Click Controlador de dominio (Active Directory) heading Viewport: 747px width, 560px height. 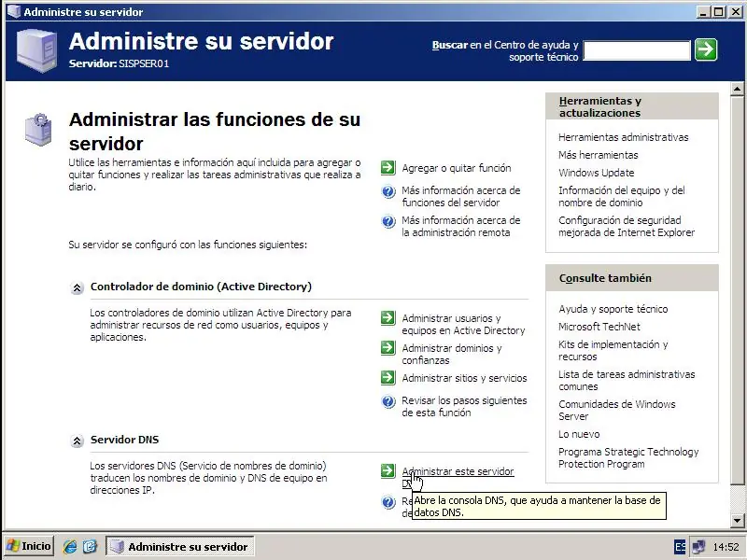(x=201, y=287)
